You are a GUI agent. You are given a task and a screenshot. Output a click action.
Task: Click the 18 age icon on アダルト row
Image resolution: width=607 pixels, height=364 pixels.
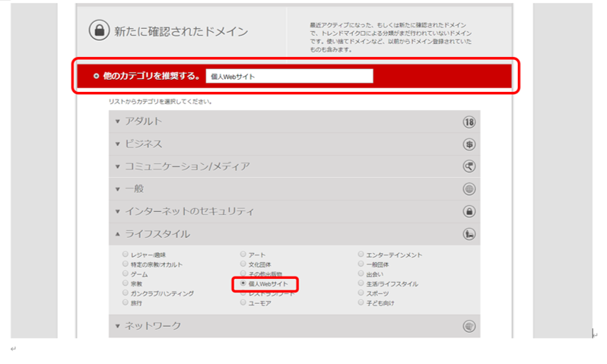click(x=469, y=122)
